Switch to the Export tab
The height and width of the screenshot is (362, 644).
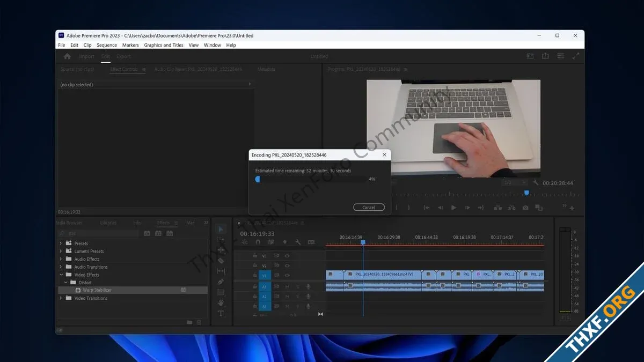[x=123, y=56]
